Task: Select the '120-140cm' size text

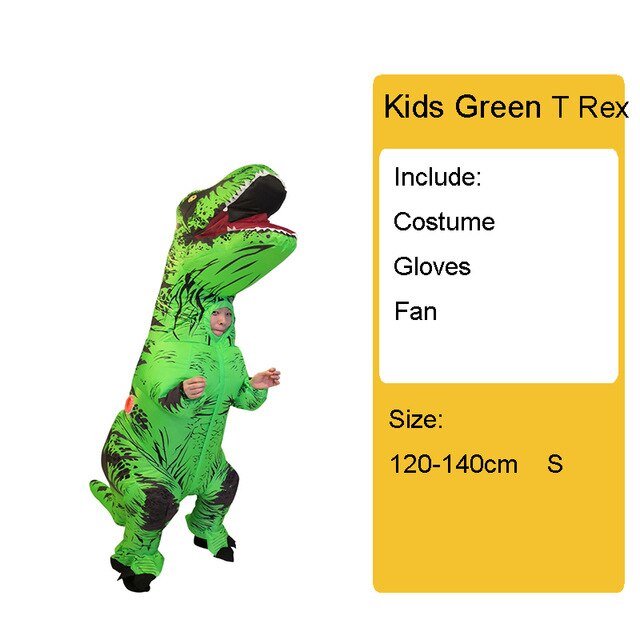Action: [x=453, y=464]
